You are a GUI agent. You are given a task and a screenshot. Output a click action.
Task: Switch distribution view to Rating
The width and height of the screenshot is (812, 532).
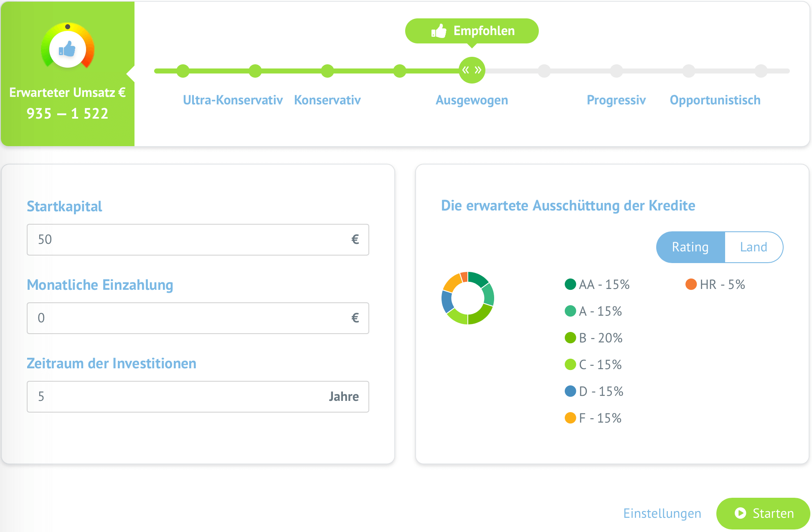point(690,247)
